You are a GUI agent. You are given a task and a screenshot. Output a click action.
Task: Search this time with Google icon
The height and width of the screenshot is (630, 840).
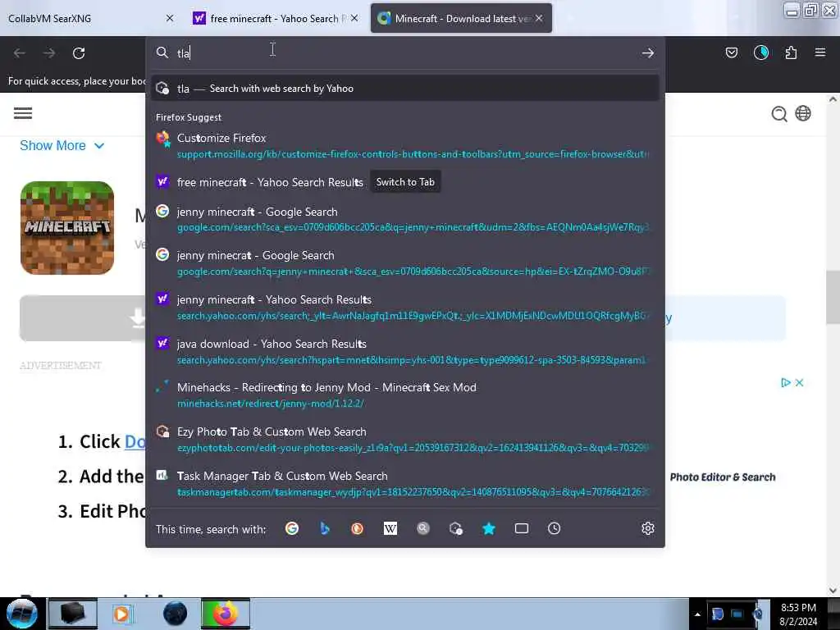point(292,529)
